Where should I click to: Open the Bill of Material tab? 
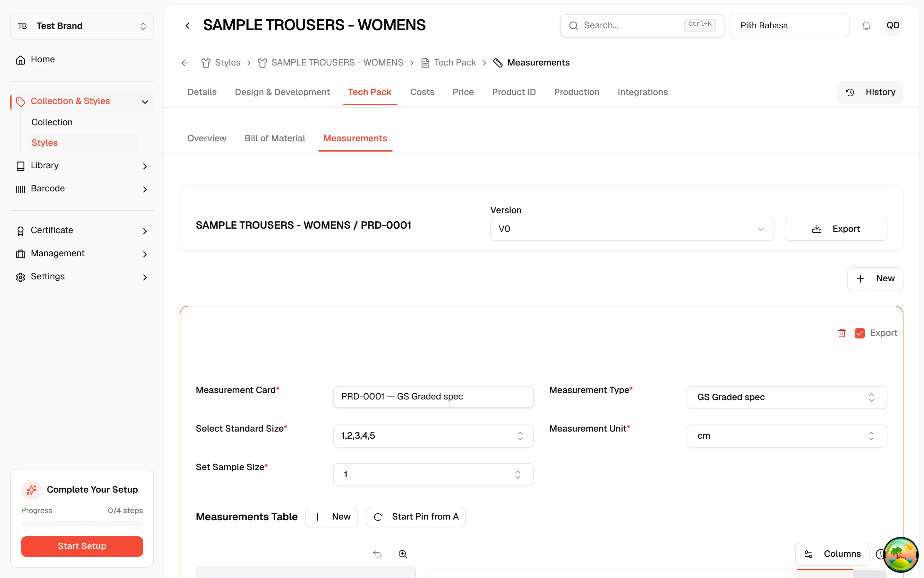coord(275,138)
